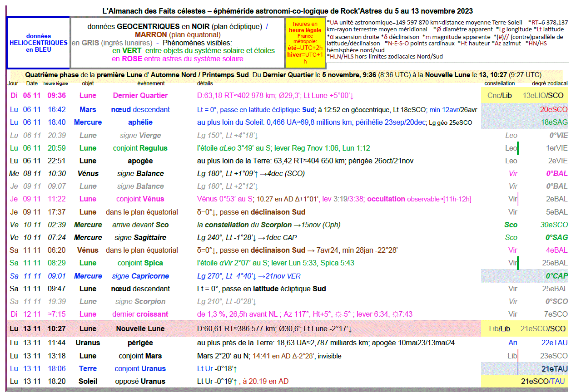Click the "7eSCO" zodiac degree

click(x=557, y=314)
